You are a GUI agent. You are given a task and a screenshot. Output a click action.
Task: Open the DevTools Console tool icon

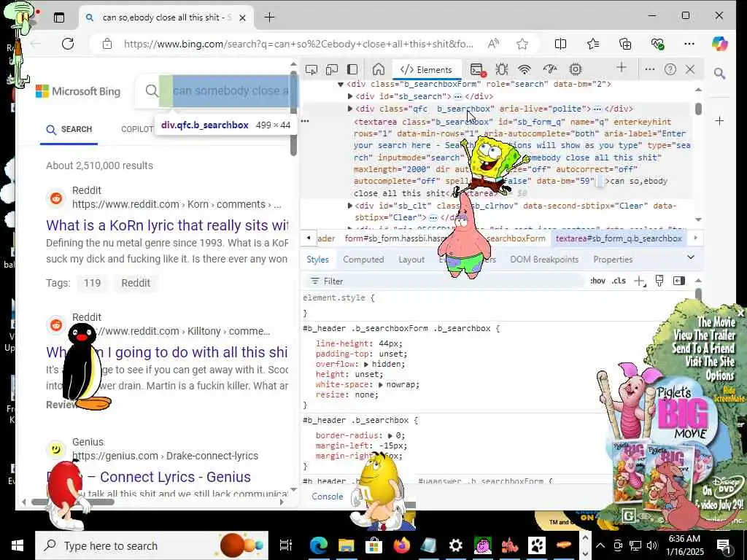click(476, 69)
